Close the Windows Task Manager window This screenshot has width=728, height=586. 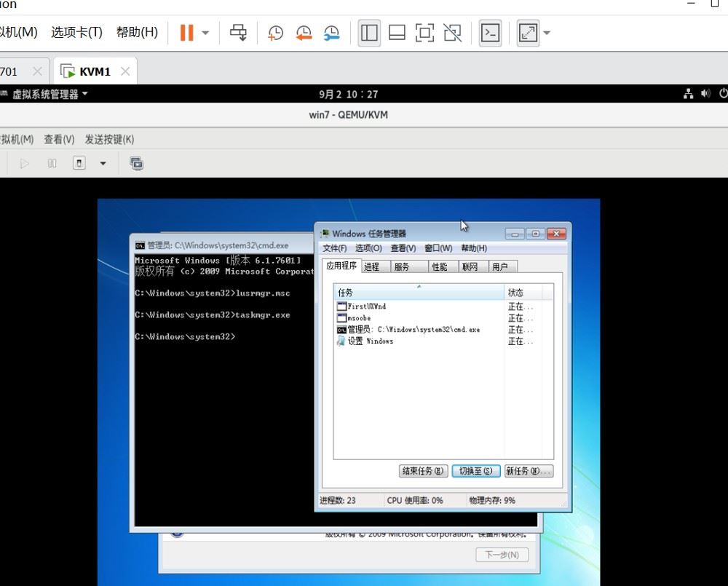(556, 234)
